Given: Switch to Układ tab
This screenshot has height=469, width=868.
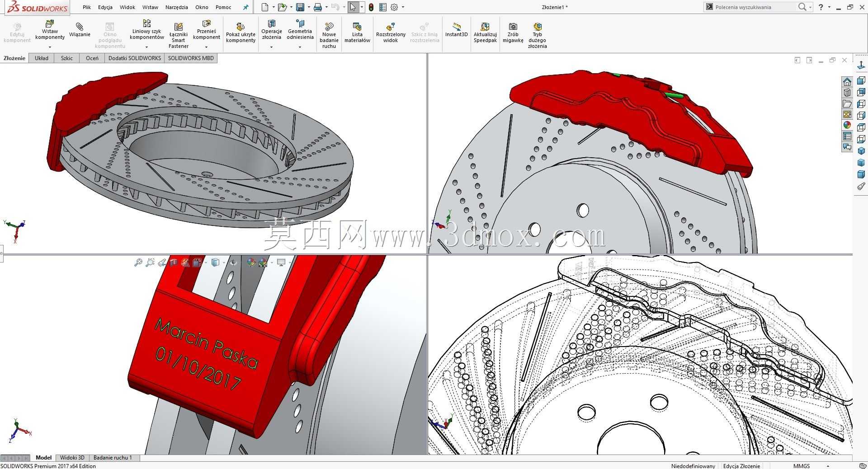Looking at the screenshot, I should (42, 58).
